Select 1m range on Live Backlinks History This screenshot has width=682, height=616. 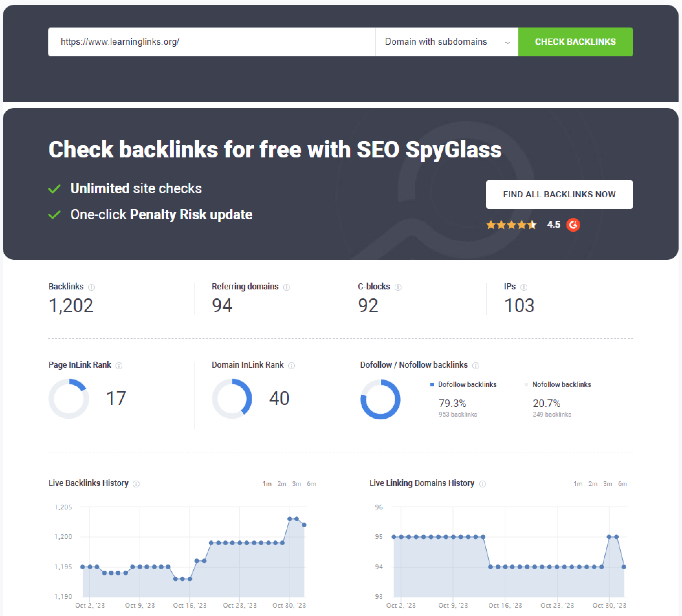[x=267, y=484]
